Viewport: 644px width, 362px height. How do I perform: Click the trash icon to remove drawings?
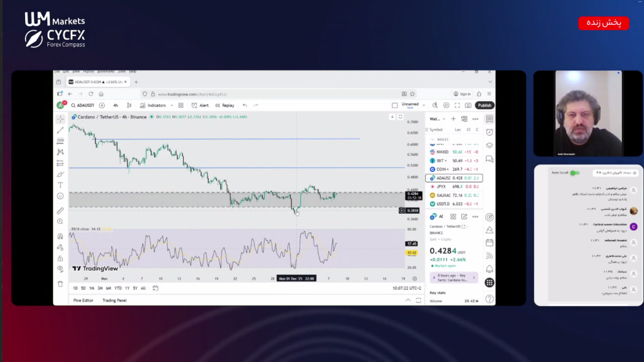click(x=60, y=284)
